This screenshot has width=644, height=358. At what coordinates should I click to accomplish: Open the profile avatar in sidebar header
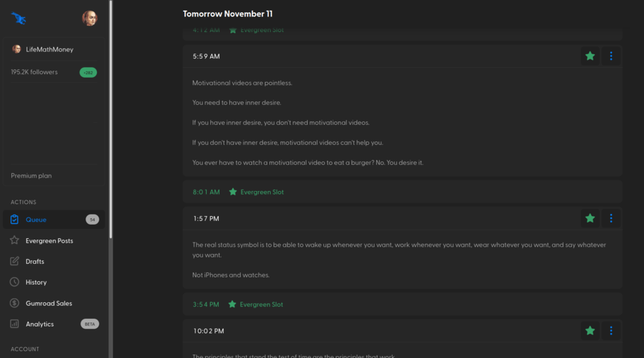tap(89, 19)
